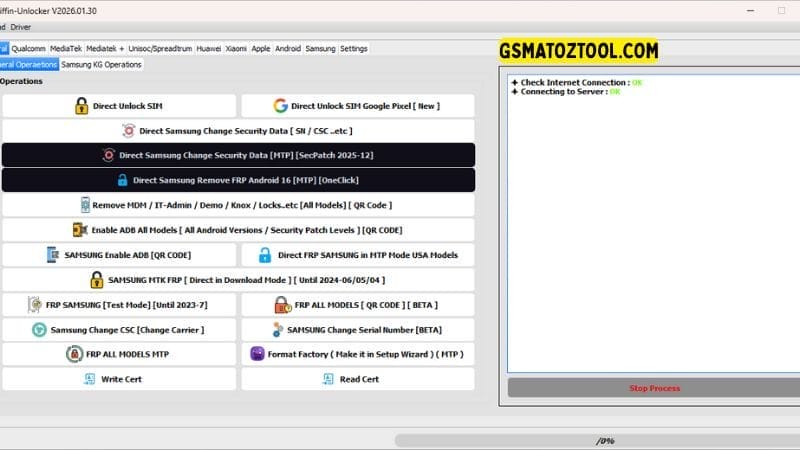Screen dimensions: 800x450
Task: Click yellow padlock icon on SAMSUNG MTK FRP
Action: 96,280
